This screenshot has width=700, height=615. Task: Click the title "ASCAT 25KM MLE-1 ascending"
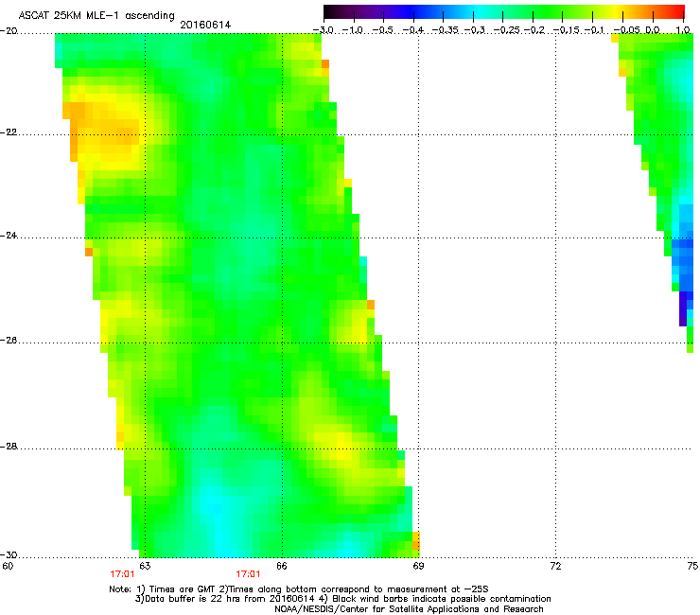tap(96, 16)
